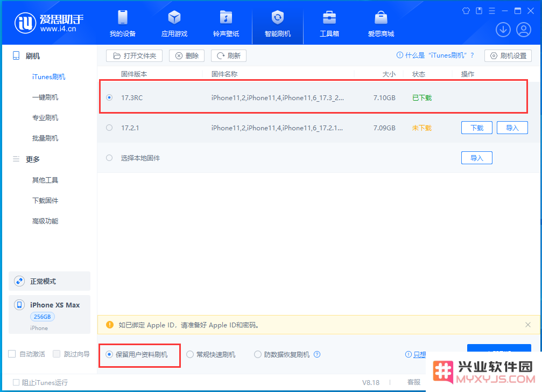Enable the 自动激活 checkbox
This screenshot has width=542, height=392.
point(12,354)
